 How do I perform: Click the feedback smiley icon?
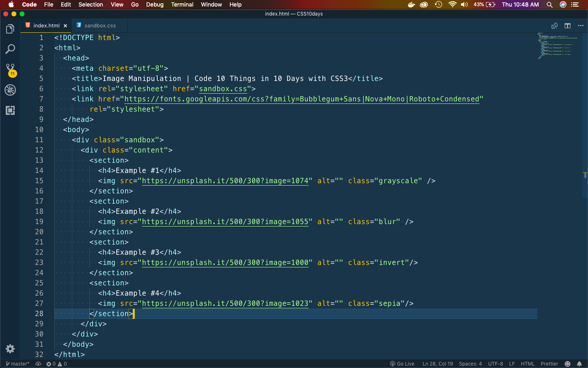[568, 364]
